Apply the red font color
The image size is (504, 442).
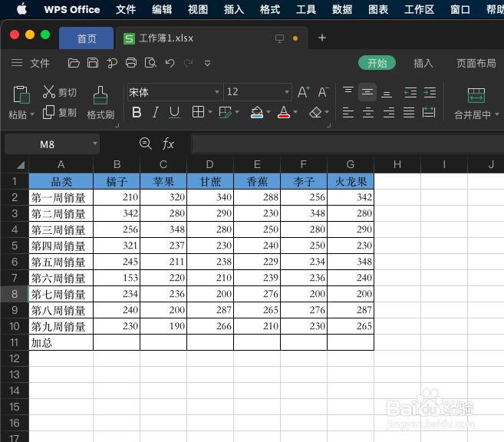284,112
